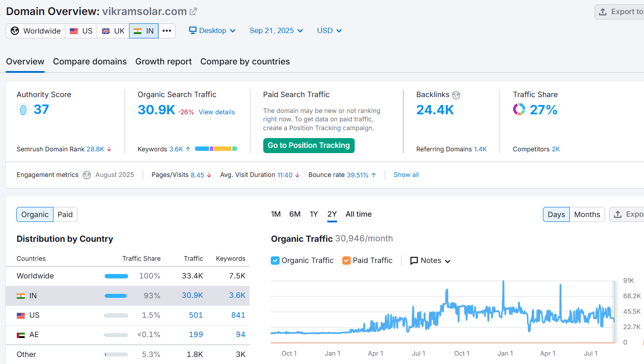This screenshot has height=364, width=644.
Task: Click the Authority Score circle icon
Action: pyautogui.click(x=23, y=109)
